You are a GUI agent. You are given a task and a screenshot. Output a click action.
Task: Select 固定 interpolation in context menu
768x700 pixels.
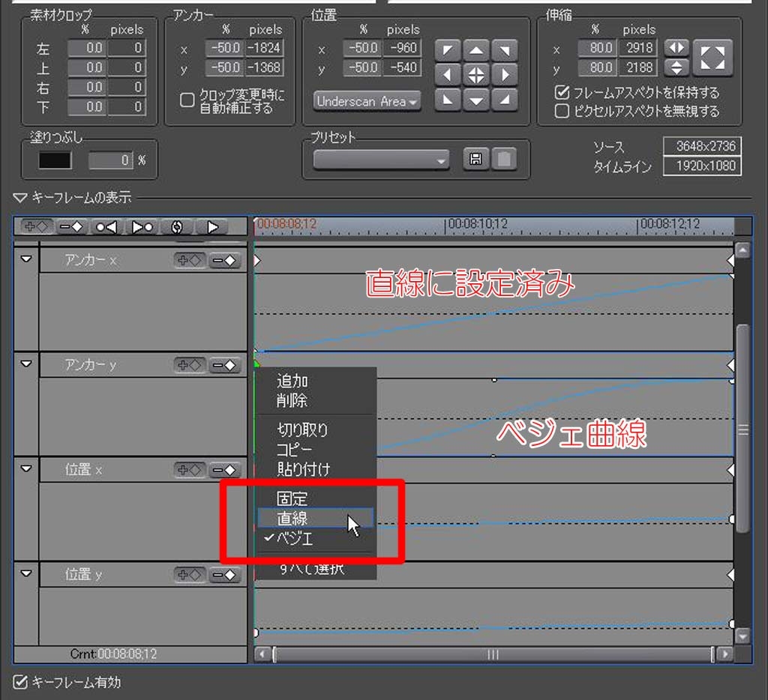click(316, 498)
